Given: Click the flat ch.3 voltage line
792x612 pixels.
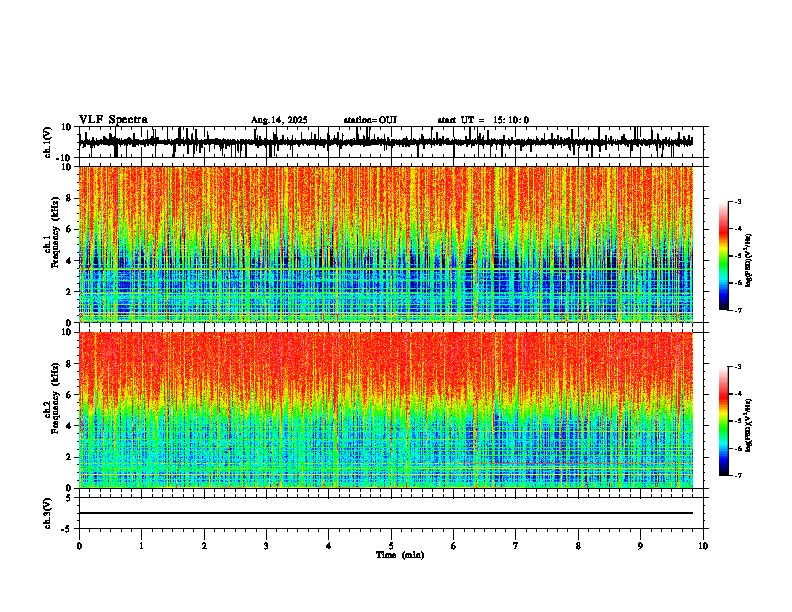Looking at the screenshot, I should 386,513.
